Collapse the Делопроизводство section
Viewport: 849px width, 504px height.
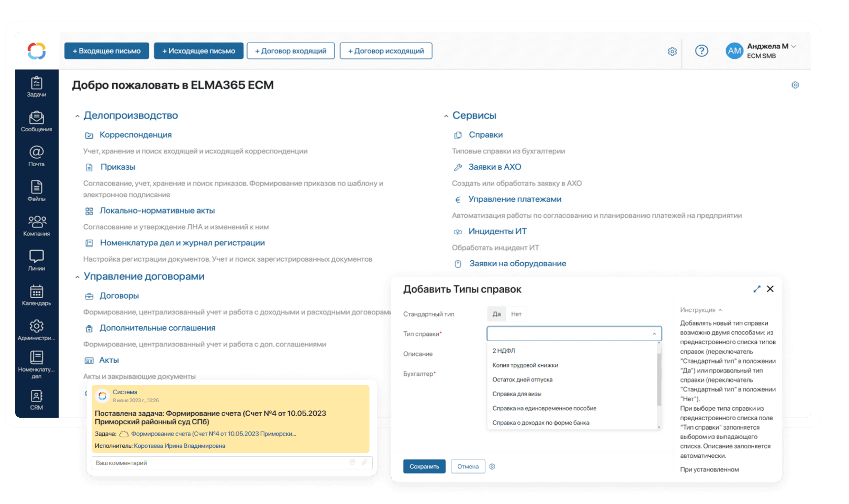(77, 116)
